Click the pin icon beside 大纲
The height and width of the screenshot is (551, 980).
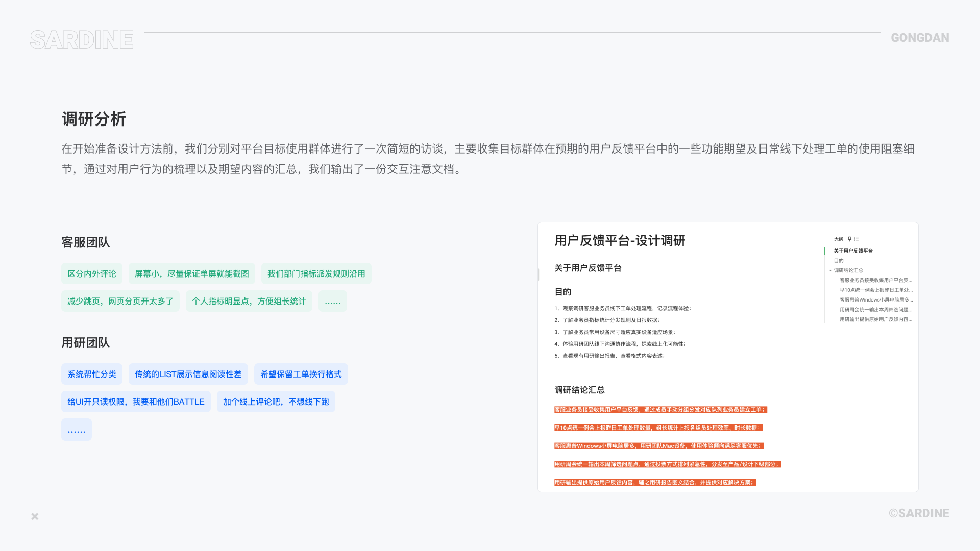[x=849, y=239]
